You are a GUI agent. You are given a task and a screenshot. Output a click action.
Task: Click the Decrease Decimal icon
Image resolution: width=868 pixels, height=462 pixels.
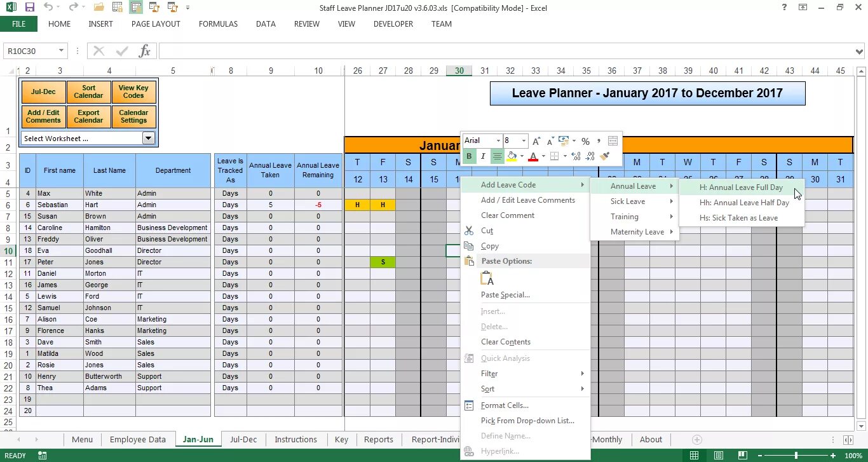(x=590, y=156)
